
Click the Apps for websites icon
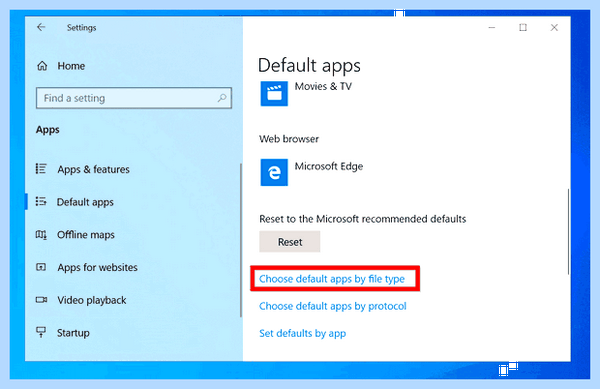pyautogui.click(x=41, y=267)
